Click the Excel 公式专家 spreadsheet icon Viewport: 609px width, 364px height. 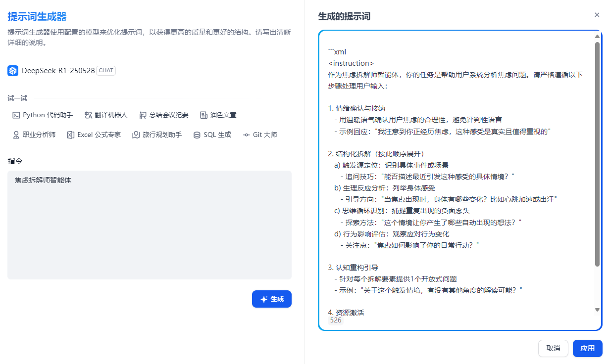[70, 135]
